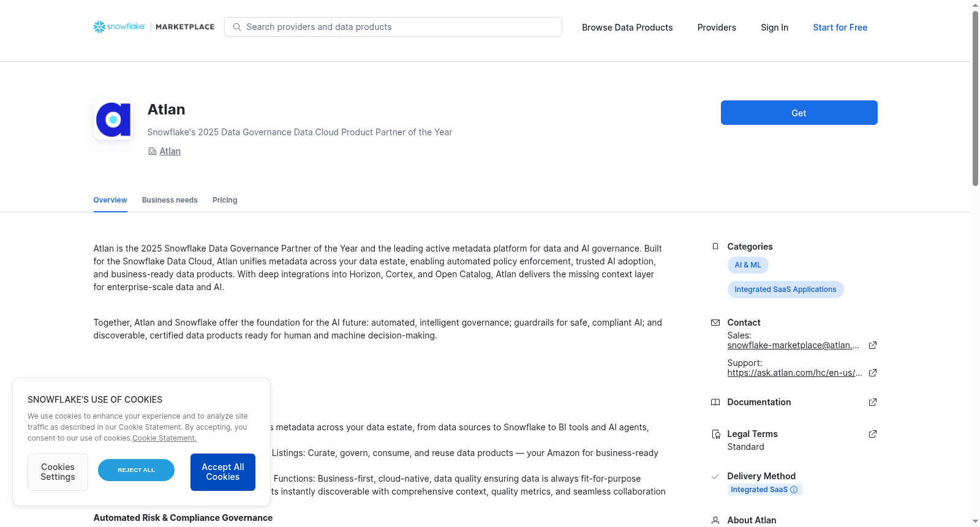This screenshot has height=527, width=980.
Task: Open the Cookie Statement link
Action: [164, 438]
